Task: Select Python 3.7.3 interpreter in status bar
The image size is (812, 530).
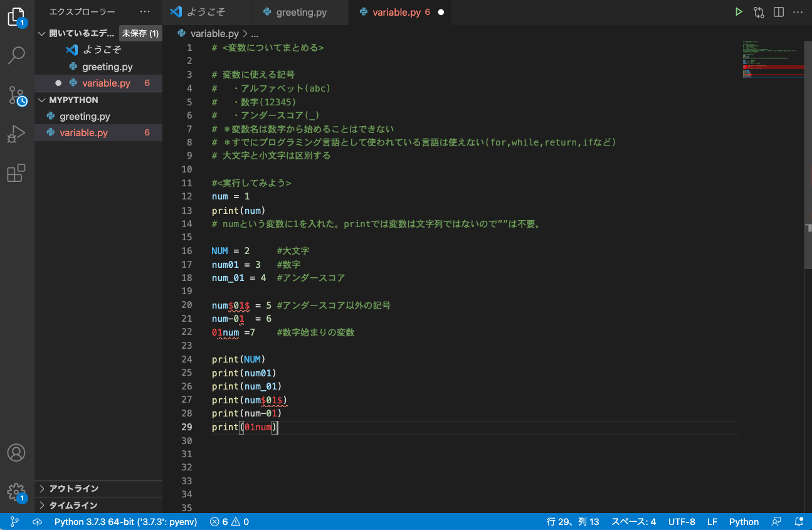Action: point(125,522)
